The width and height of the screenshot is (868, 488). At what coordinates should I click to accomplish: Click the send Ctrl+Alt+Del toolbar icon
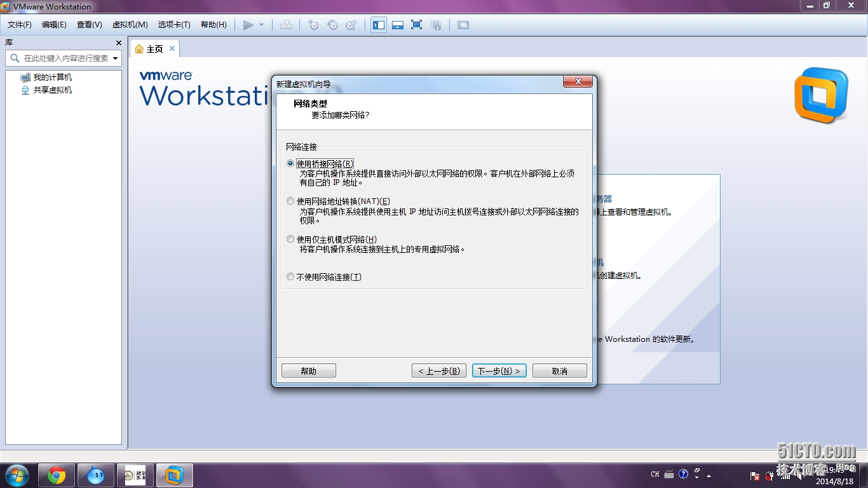(x=286, y=25)
